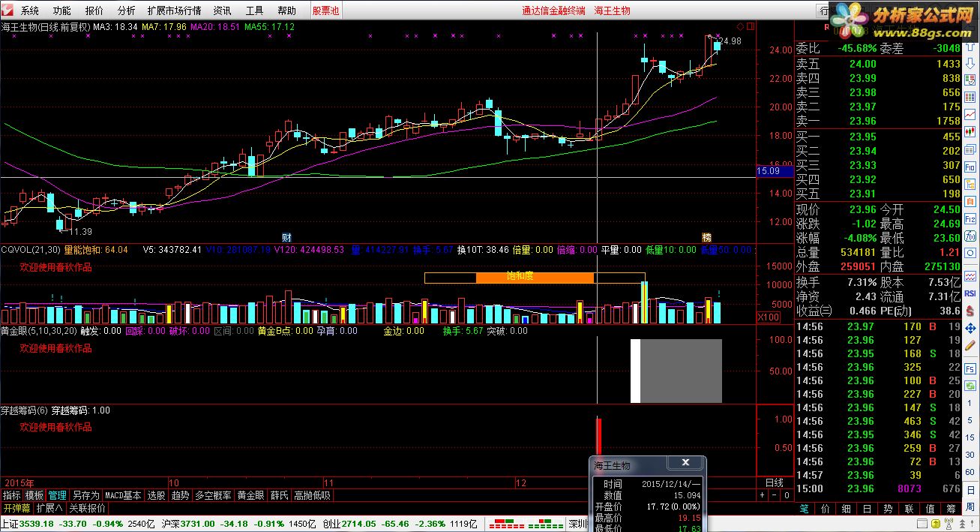Open the 报价 menu

click(94, 11)
